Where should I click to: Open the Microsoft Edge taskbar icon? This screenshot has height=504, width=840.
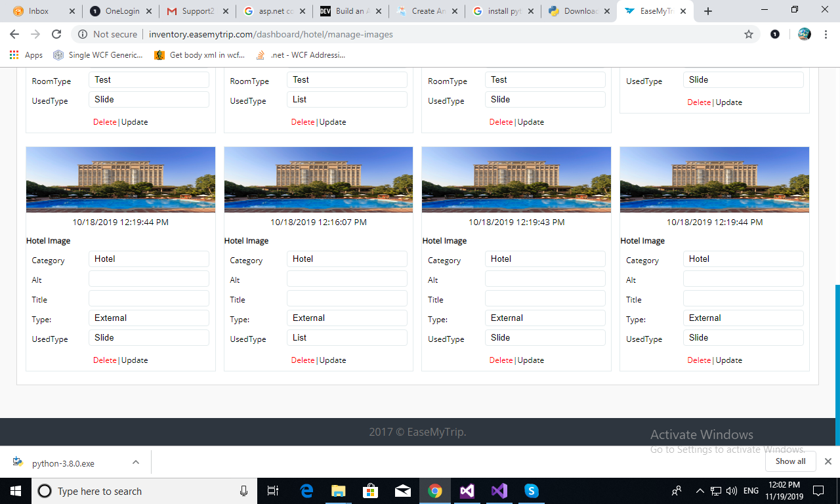306,491
